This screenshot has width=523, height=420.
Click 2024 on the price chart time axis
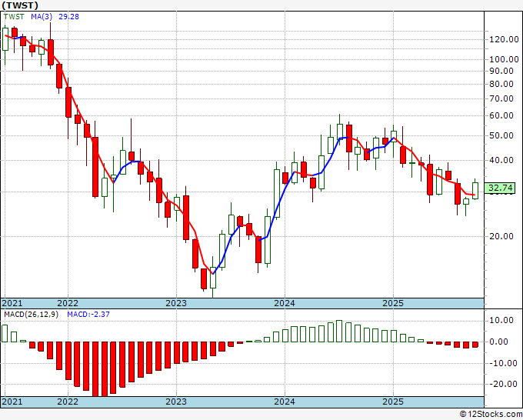(285, 303)
